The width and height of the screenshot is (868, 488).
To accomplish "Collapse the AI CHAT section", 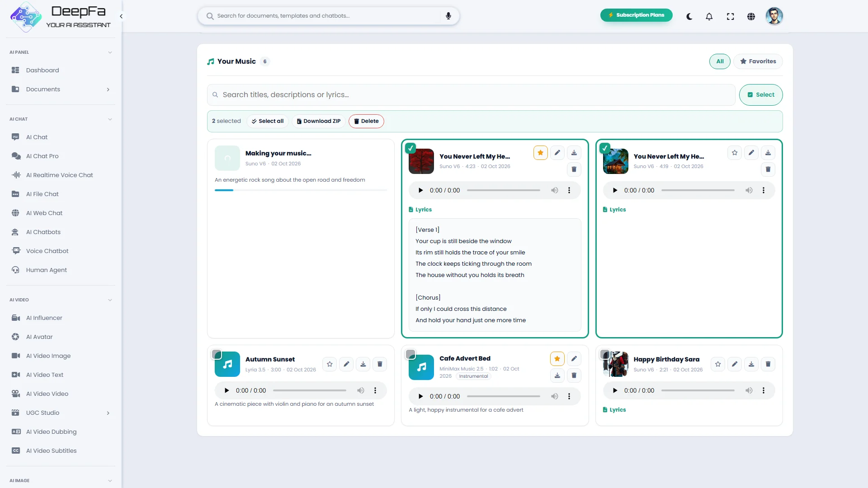I will [x=110, y=119].
